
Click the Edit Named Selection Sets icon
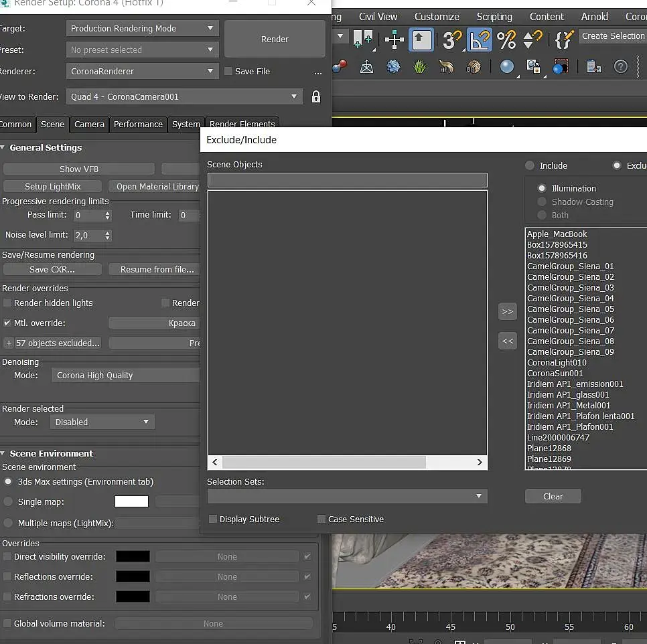click(564, 39)
